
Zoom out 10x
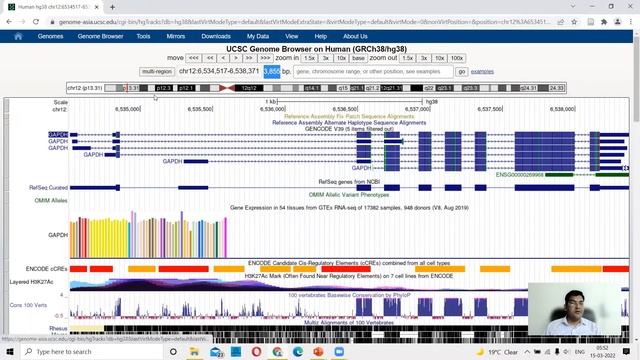point(439,58)
